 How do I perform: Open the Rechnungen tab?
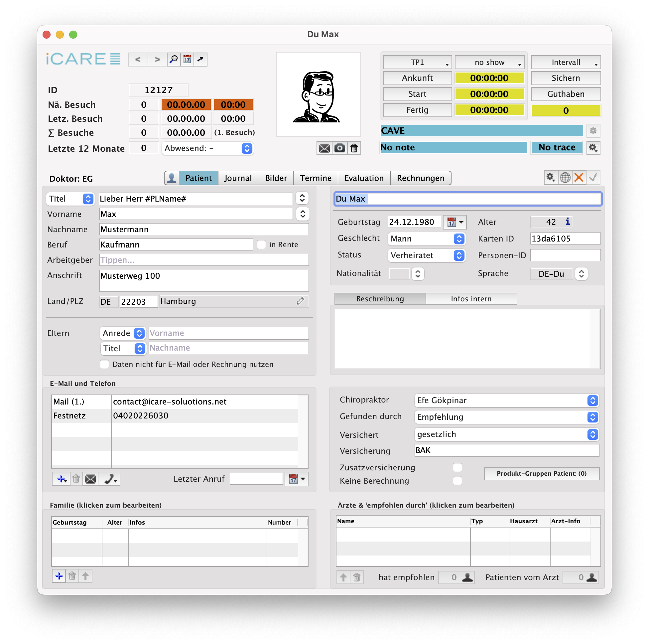click(x=420, y=178)
